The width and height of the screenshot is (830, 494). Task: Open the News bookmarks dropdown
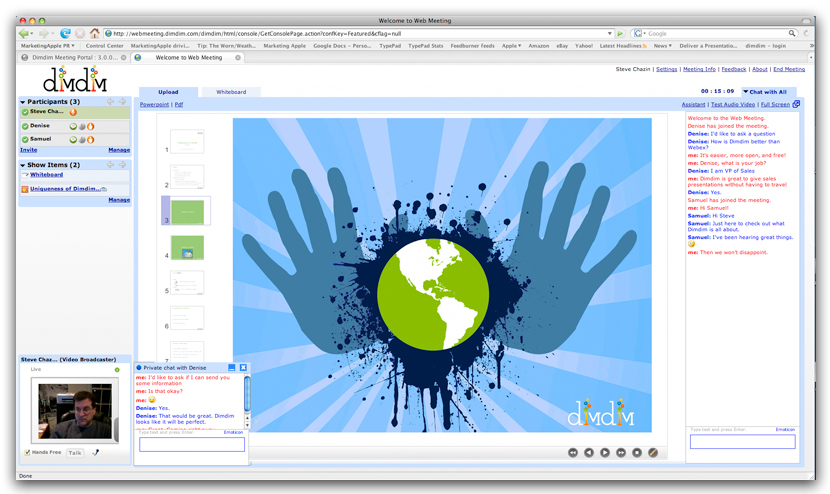click(662, 46)
